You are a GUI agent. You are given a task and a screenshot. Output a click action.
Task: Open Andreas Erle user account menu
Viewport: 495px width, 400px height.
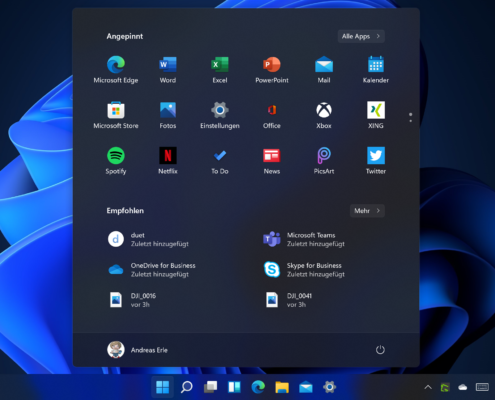tap(138, 350)
